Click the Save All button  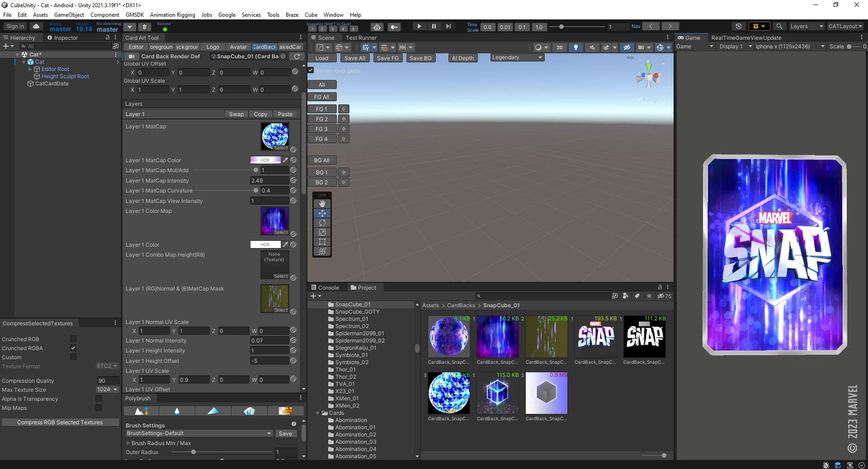(x=354, y=58)
